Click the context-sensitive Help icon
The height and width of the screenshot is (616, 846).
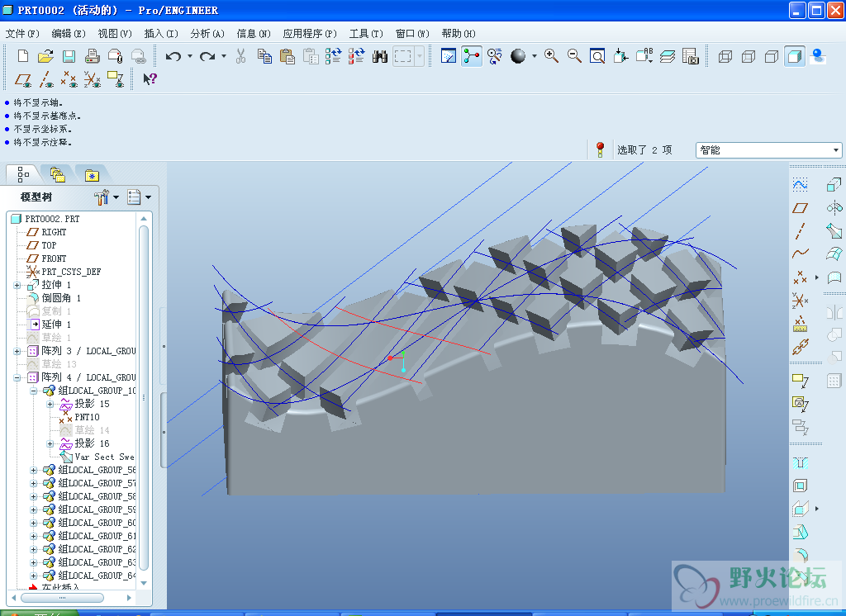point(150,79)
